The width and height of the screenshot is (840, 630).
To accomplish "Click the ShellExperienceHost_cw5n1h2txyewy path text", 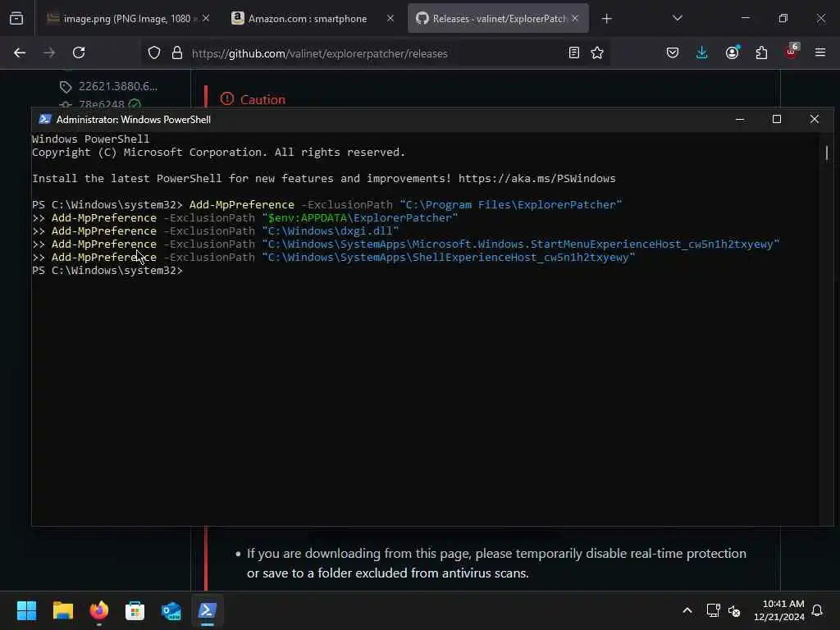I will point(449,257).
